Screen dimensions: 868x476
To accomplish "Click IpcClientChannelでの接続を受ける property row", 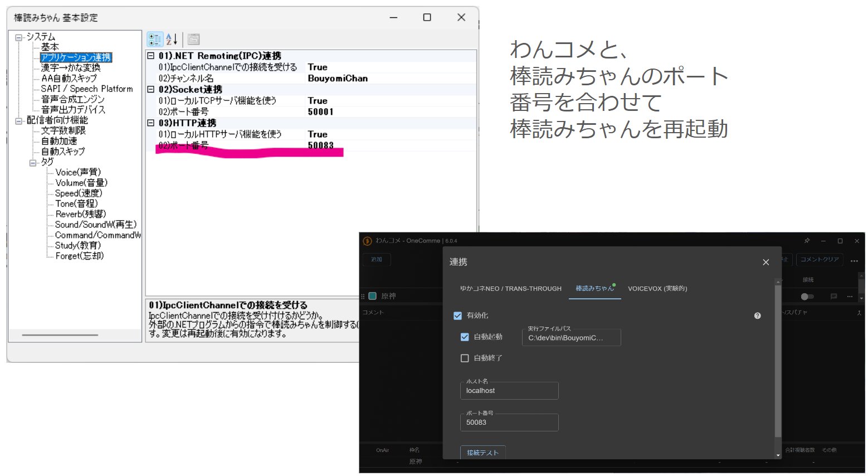I will coord(311,67).
